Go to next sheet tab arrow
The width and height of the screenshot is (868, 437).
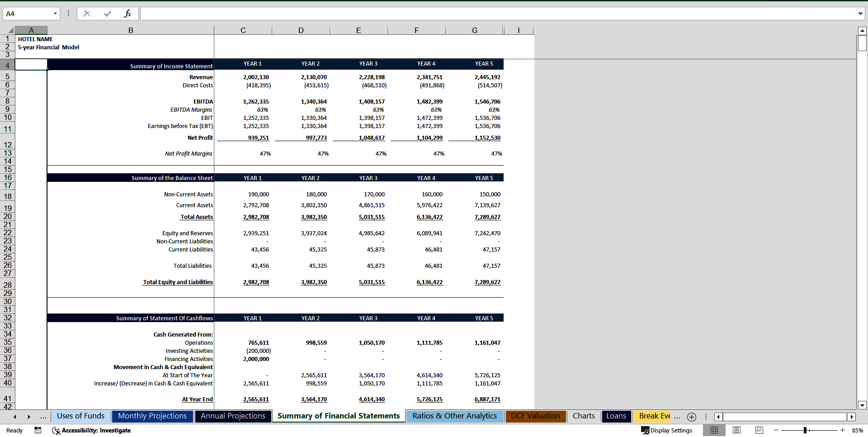[29, 417]
